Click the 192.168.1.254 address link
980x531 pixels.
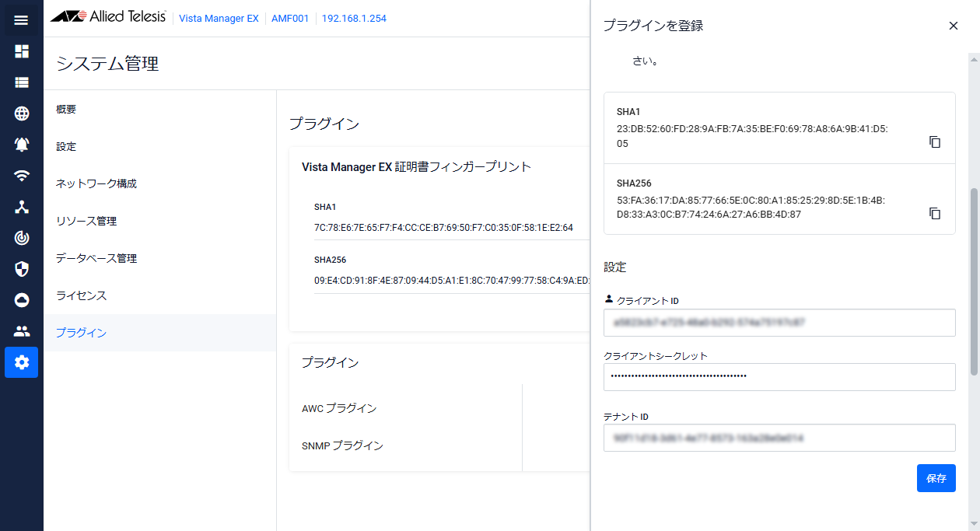pos(354,18)
